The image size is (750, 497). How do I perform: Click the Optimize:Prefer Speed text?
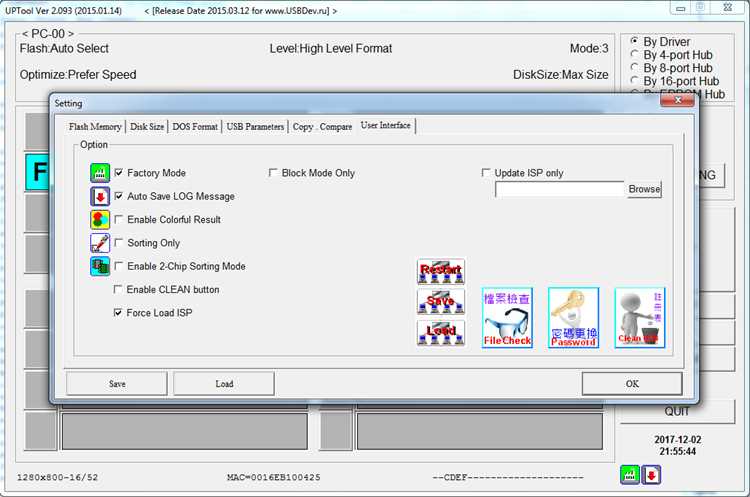coord(78,75)
